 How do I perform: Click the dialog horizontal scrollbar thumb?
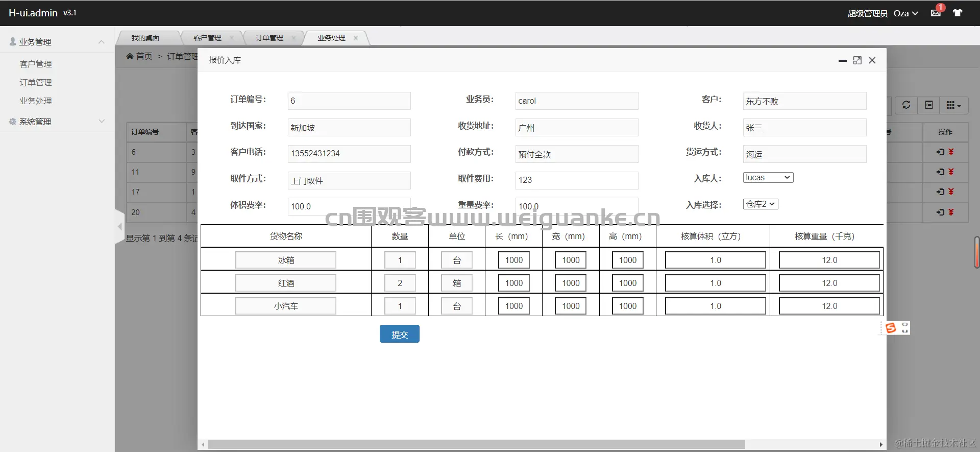(477, 445)
